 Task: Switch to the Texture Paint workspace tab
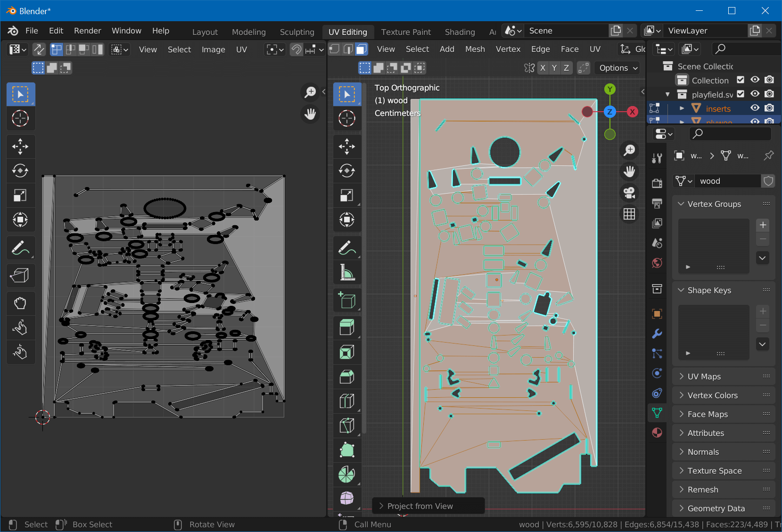(x=406, y=32)
